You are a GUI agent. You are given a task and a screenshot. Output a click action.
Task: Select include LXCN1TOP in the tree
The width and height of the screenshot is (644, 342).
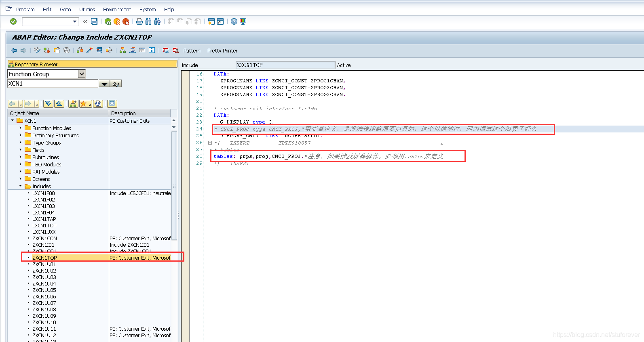point(44,225)
